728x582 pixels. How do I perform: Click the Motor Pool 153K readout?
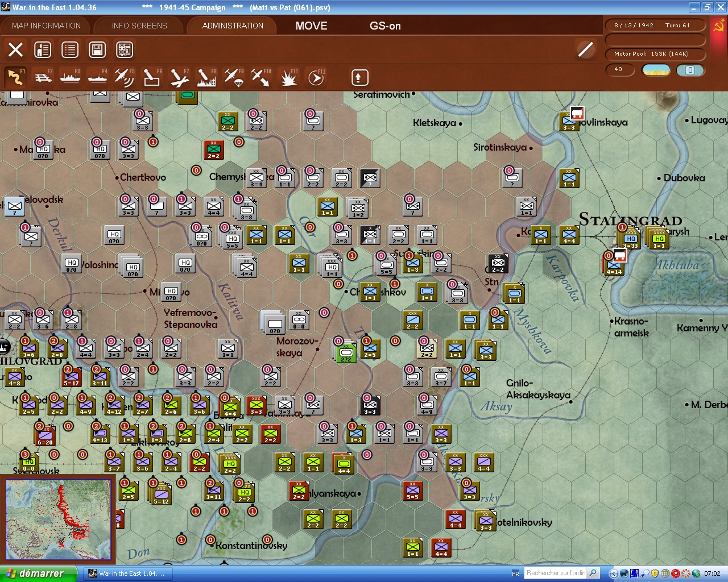(655, 54)
